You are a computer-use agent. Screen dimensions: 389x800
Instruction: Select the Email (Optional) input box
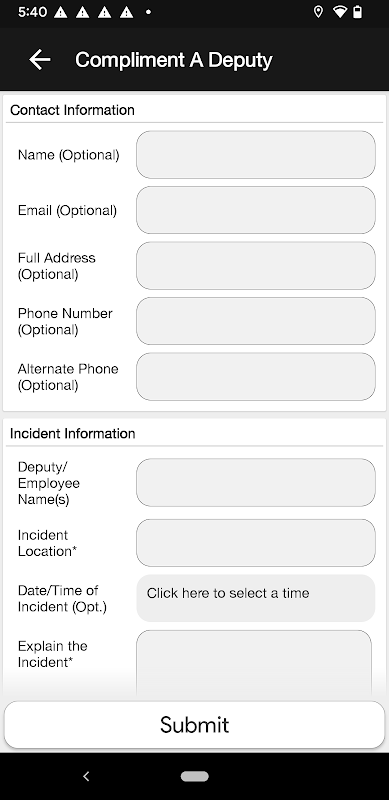pos(256,210)
